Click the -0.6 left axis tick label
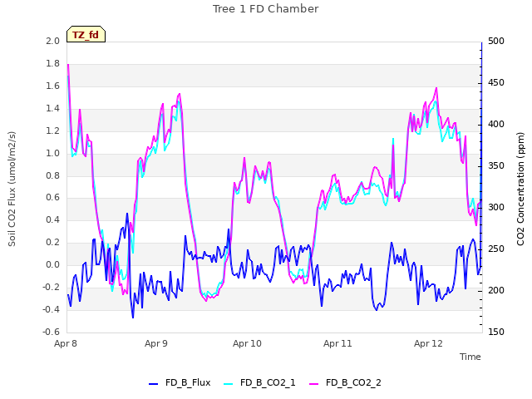Screen dimensions: 532x399 coord(51,332)
